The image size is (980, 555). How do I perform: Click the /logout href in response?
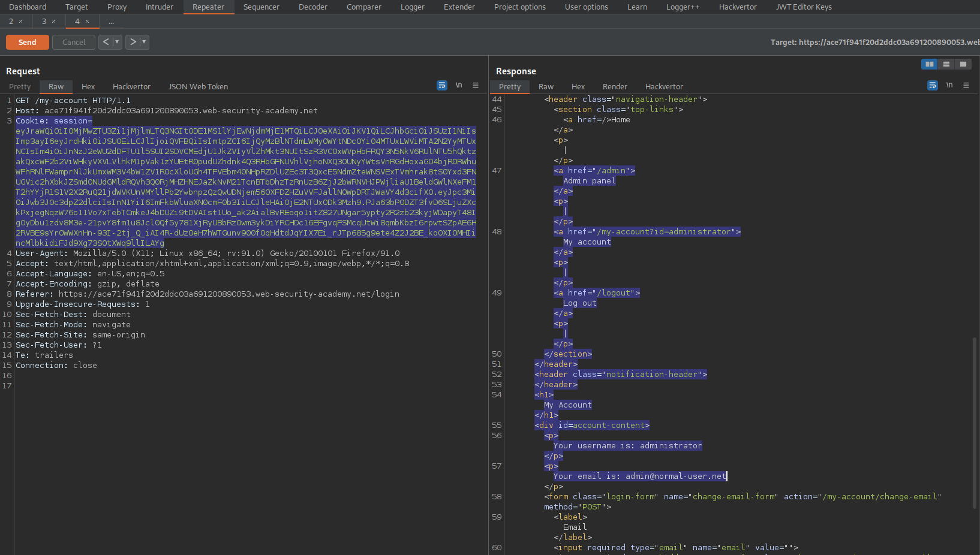[616, 293]
